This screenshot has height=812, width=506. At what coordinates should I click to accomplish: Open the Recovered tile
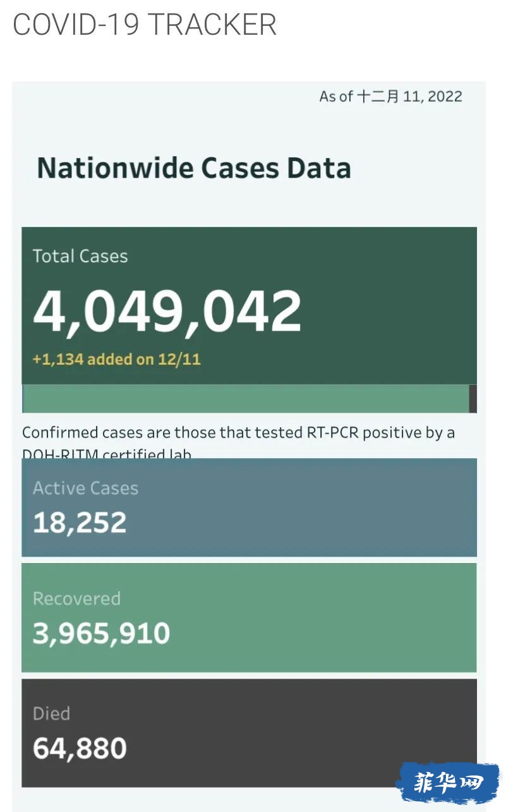(249, 617)
